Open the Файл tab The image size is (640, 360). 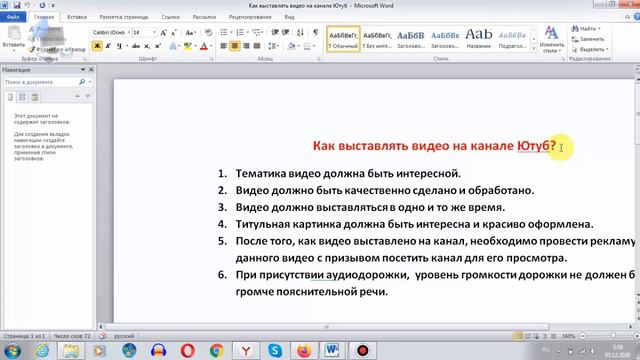(x=13, y=17)
